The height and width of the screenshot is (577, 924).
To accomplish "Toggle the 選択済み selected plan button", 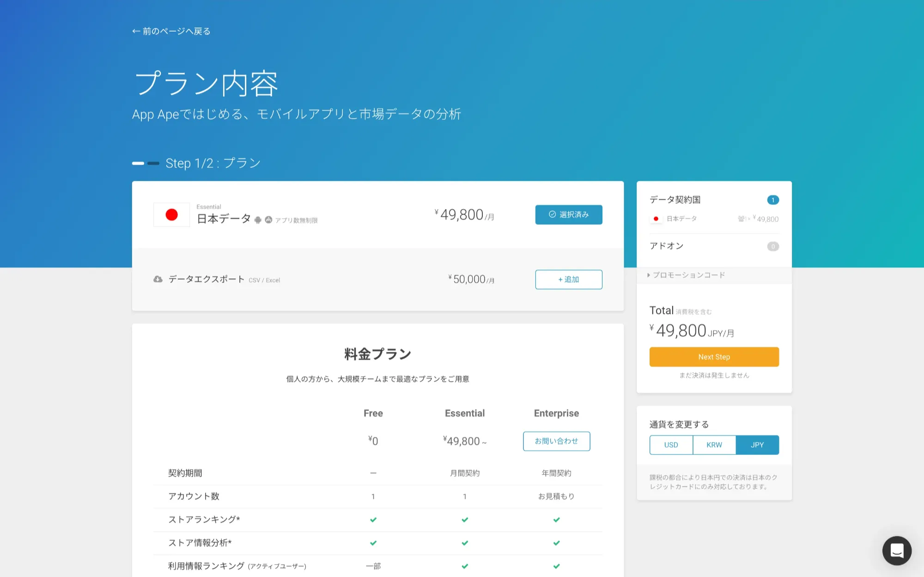I will (x=568, y=215).
